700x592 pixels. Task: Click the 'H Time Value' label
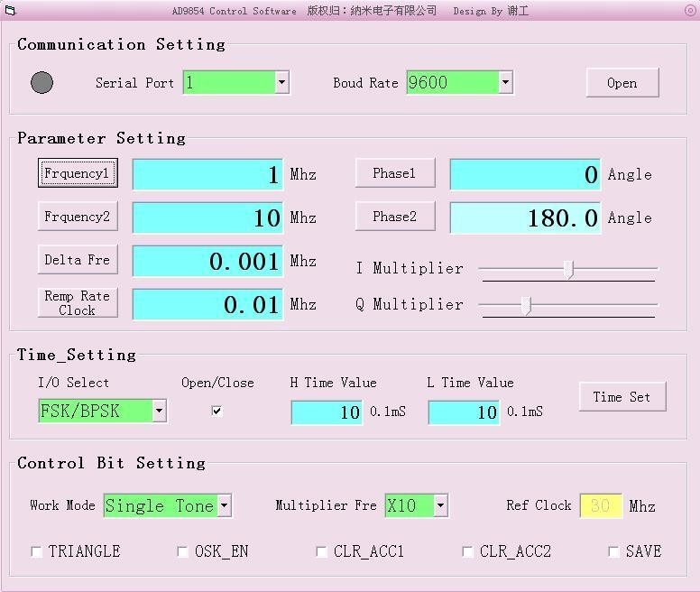click(x=333, y=383)
